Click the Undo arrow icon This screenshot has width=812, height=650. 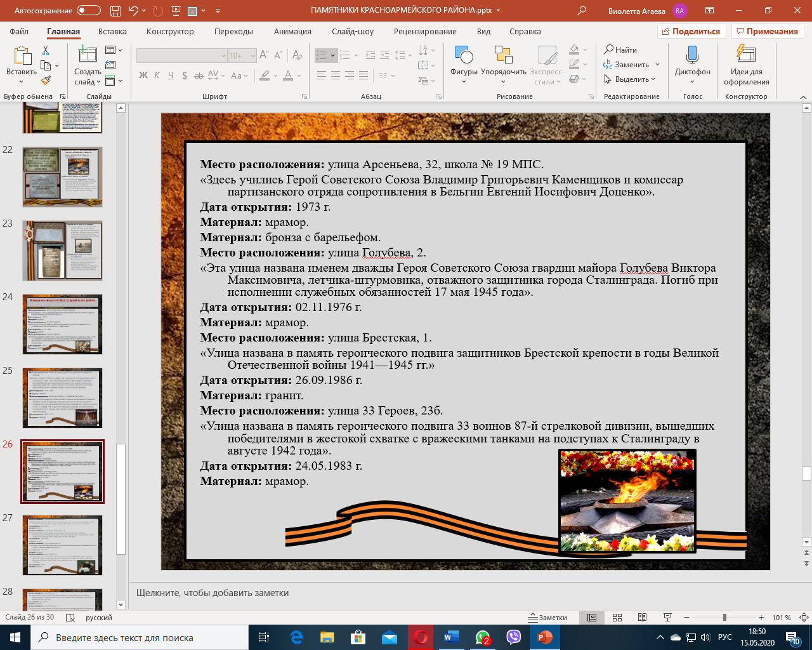(133, 11)
